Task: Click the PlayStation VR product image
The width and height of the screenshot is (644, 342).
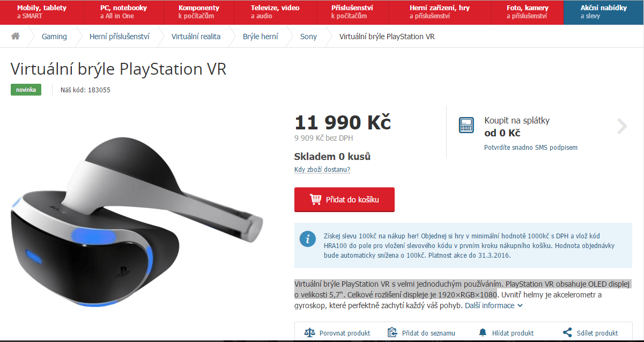Action: point(137,220)
